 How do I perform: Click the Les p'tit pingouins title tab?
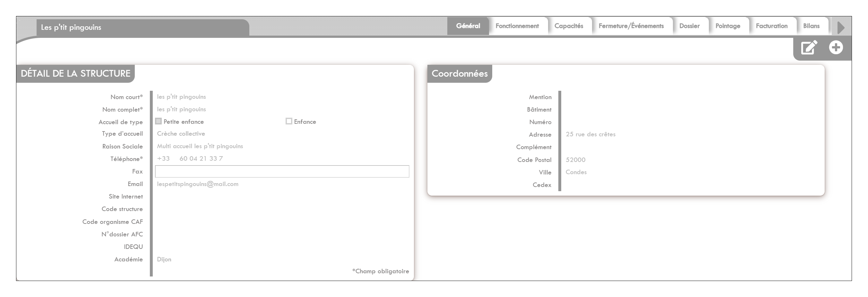click(143, 28)
